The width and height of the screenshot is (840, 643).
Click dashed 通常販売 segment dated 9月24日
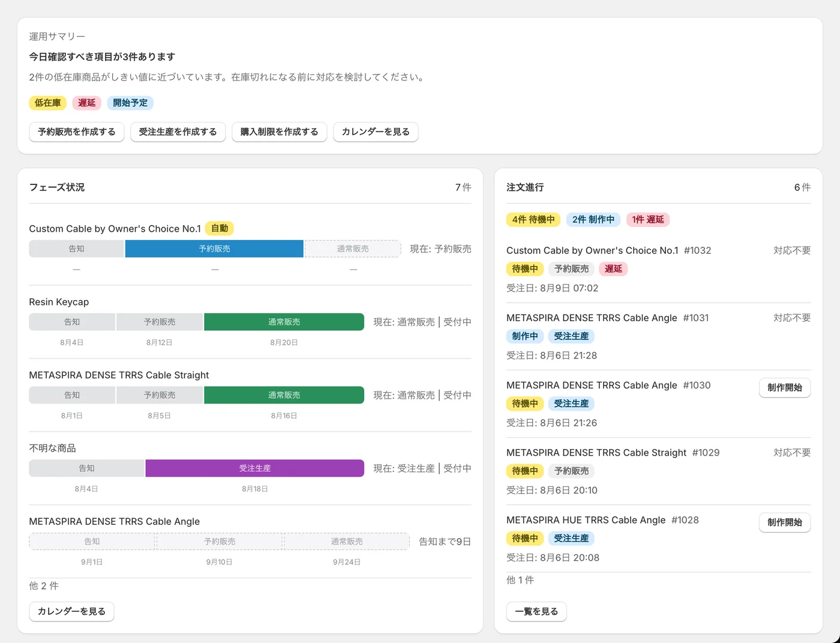[347, 542]
